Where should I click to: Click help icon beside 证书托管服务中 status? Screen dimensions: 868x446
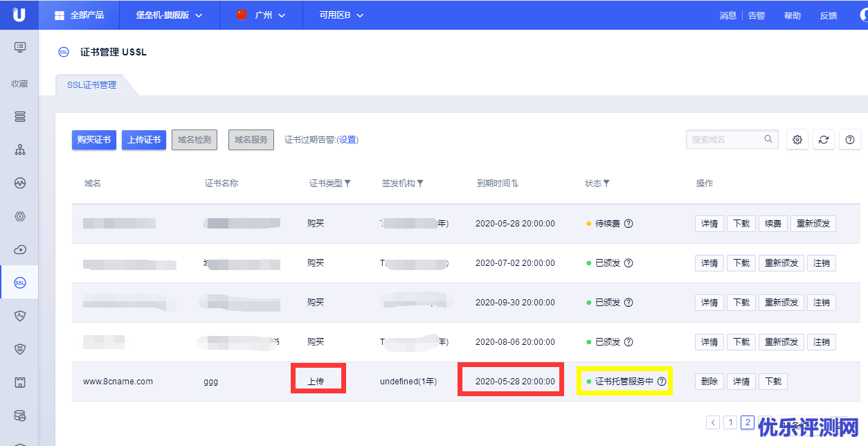click(x=662, y=381)
